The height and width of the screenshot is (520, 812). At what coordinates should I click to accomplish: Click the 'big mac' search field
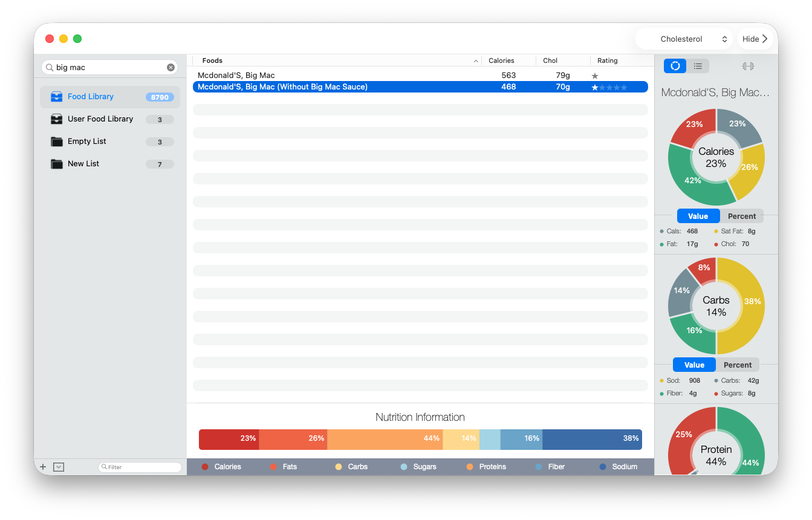pos(109,67)
